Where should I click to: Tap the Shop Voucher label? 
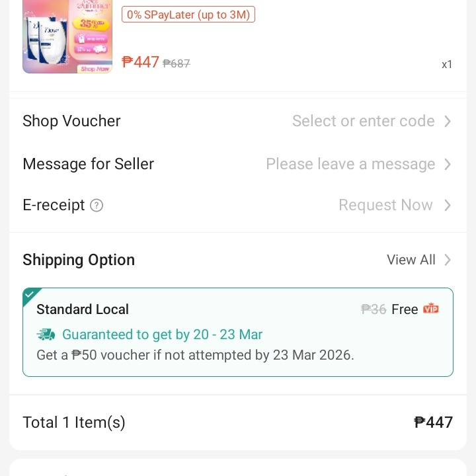(x=71, y=121)
